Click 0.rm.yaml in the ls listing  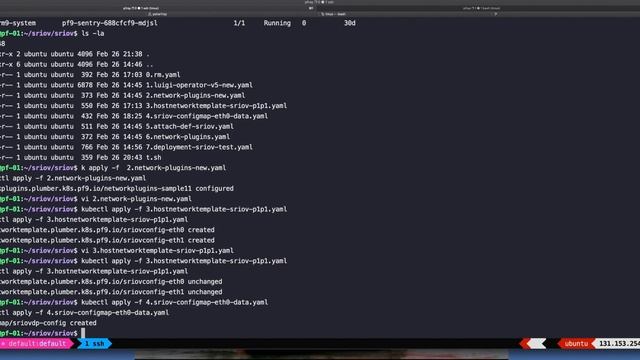[x=163, y=75]
